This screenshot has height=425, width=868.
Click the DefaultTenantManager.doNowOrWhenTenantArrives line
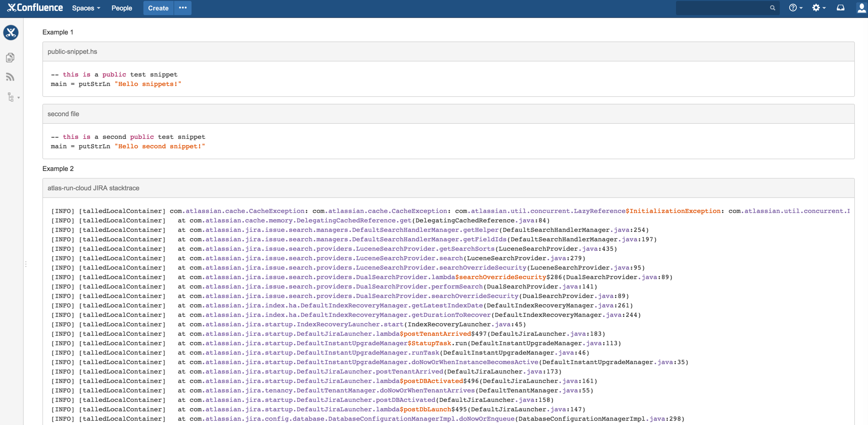click(322, 391)
